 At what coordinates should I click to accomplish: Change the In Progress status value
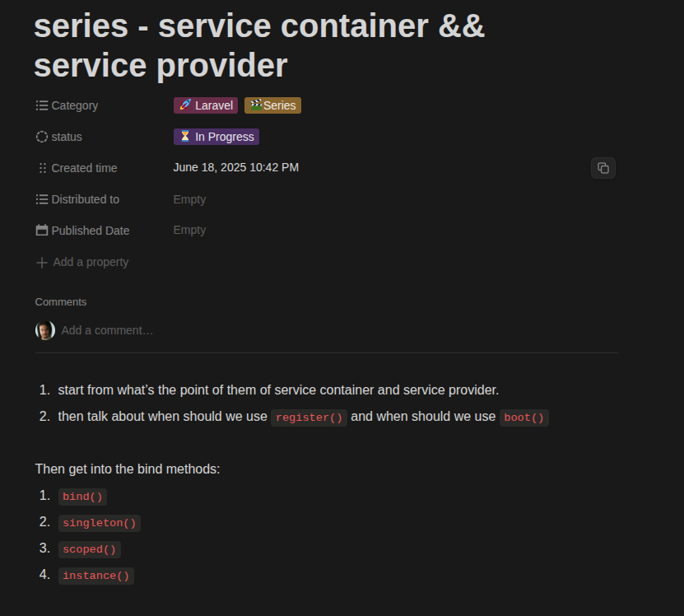(216, 137)
